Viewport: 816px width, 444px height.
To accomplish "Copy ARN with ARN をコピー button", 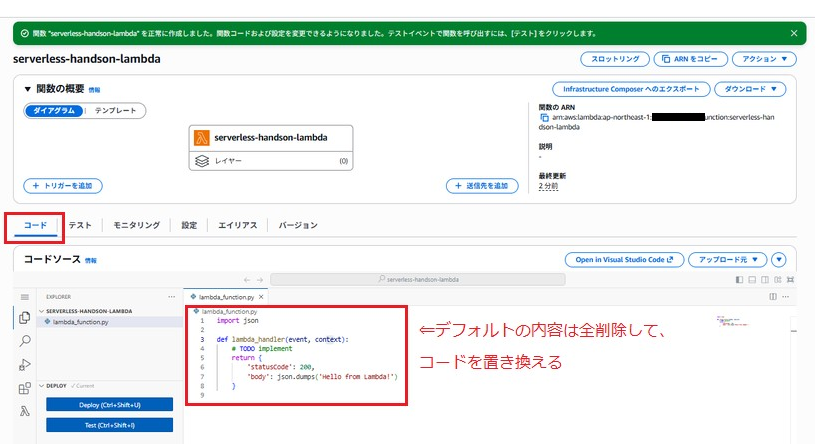I will (690, 59).
